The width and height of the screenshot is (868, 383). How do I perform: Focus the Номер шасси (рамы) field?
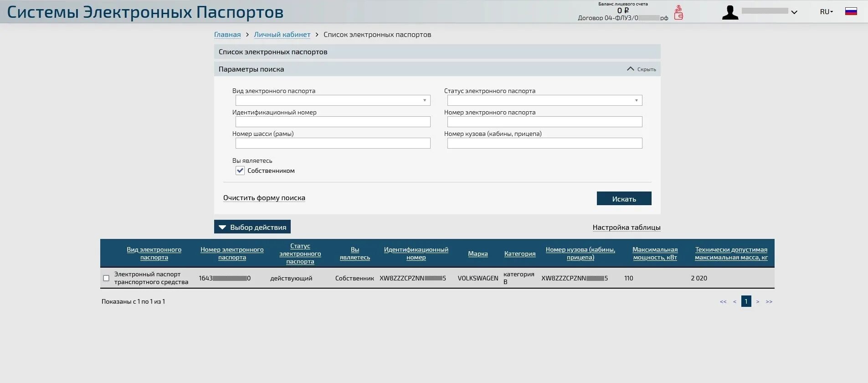[333, 143]
